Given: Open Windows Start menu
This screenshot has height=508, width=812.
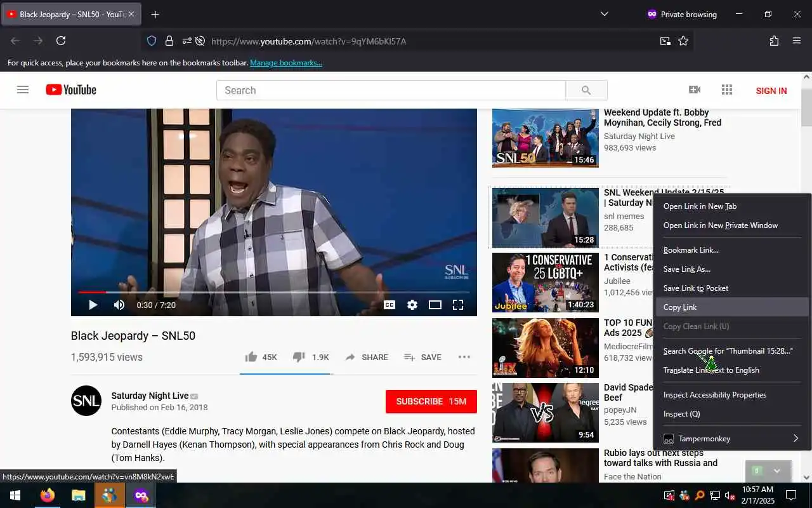Looking at the screenshot, I should coord(15,495).
